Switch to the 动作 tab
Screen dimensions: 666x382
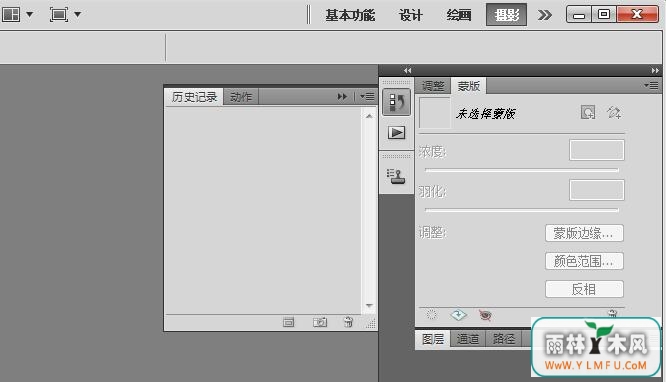click(241, 97)
